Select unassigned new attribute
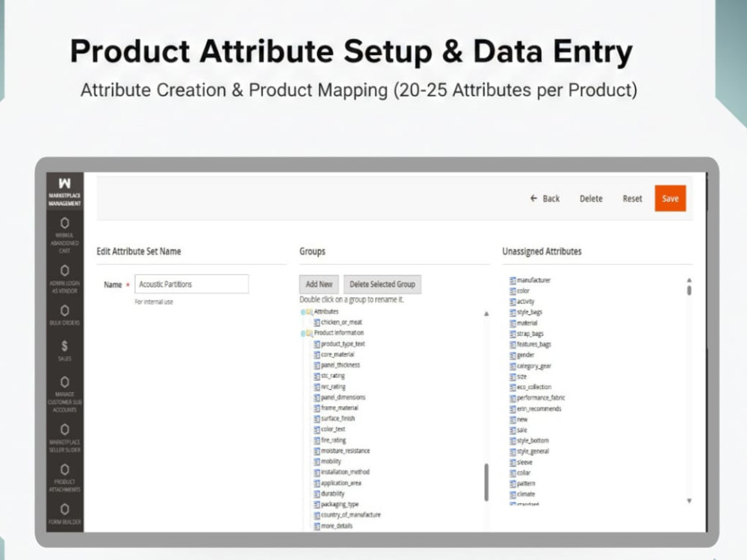 (x=519, y=419)
